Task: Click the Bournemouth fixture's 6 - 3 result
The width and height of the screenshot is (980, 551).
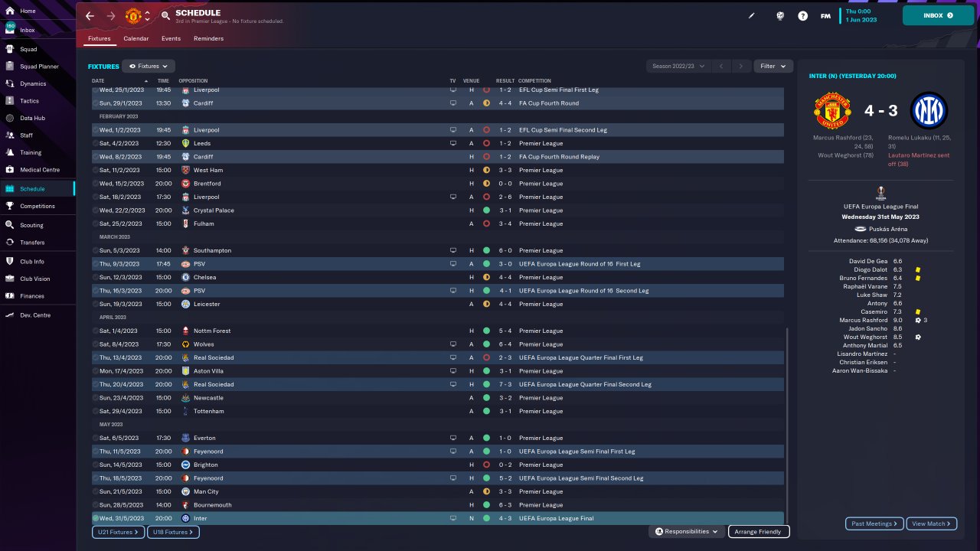Action: 505,505
